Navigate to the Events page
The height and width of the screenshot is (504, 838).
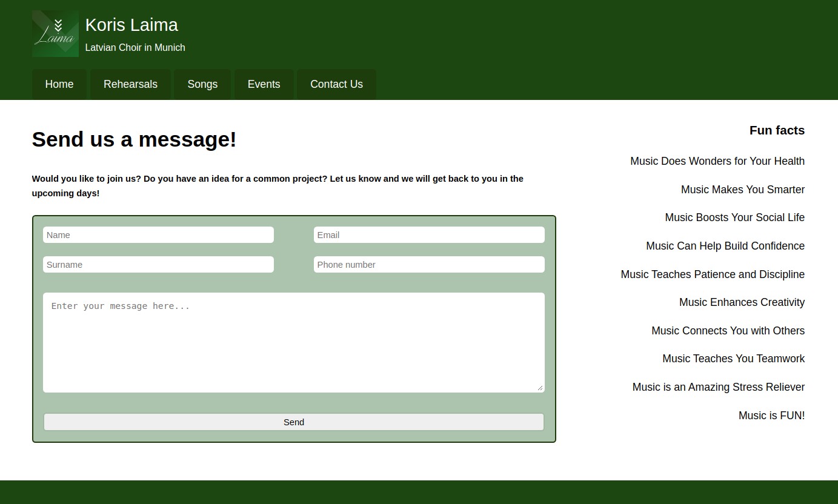coord(264,84)
